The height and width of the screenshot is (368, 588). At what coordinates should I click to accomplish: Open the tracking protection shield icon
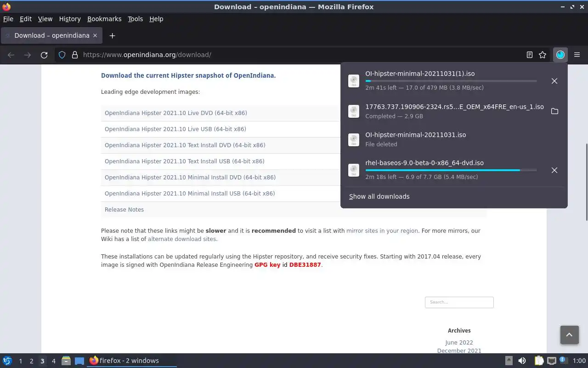point(62,55)
